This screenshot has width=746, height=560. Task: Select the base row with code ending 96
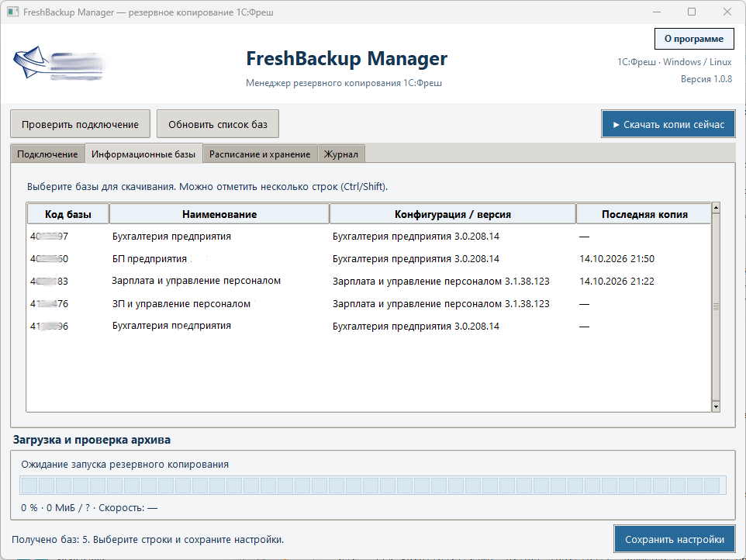368,326
